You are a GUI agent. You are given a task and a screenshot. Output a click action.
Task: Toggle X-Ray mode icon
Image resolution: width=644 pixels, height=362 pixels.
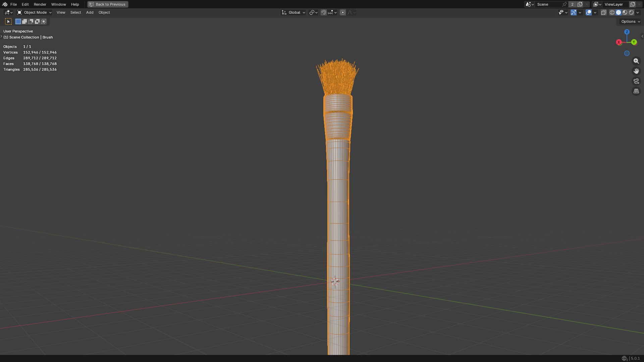click(x=604, y=12)
